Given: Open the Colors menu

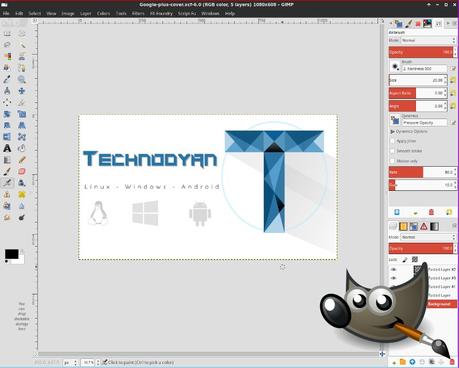Looking at the screenshot, I should 103,14.
